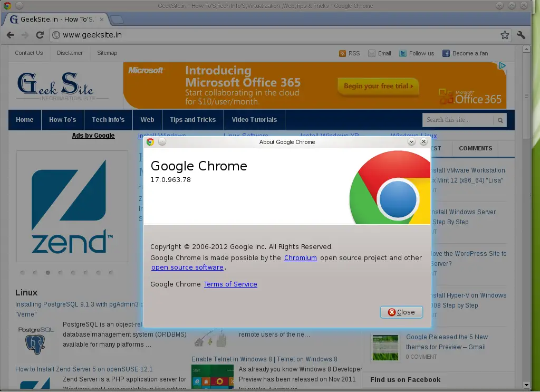Close About dialog via title bar X

[423, 141]
